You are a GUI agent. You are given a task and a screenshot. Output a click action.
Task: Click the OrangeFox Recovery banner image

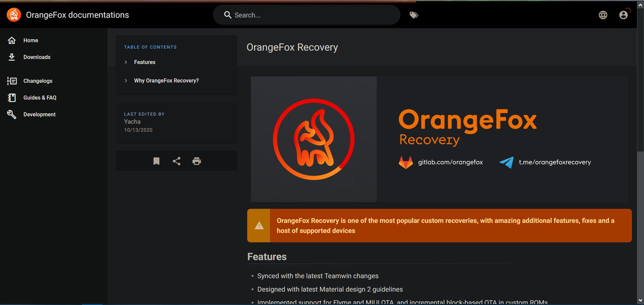(439, 139)
